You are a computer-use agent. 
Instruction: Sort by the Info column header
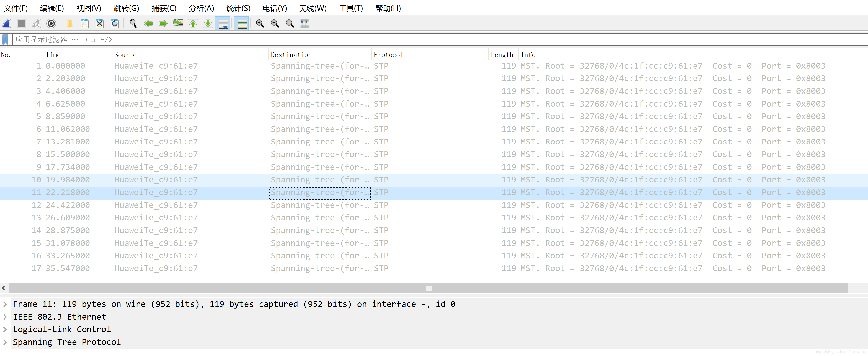[693, 55]
